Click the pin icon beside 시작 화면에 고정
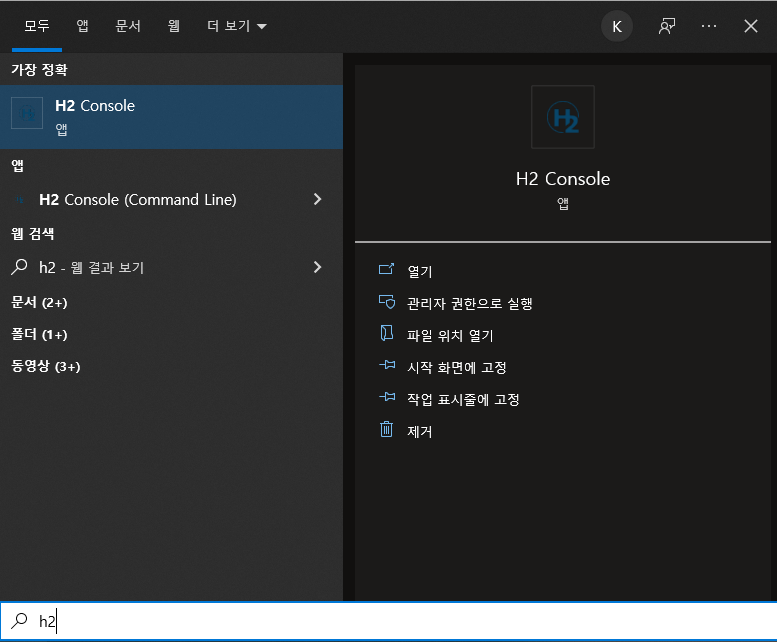The image size is (777, 642). coord(387,365)
